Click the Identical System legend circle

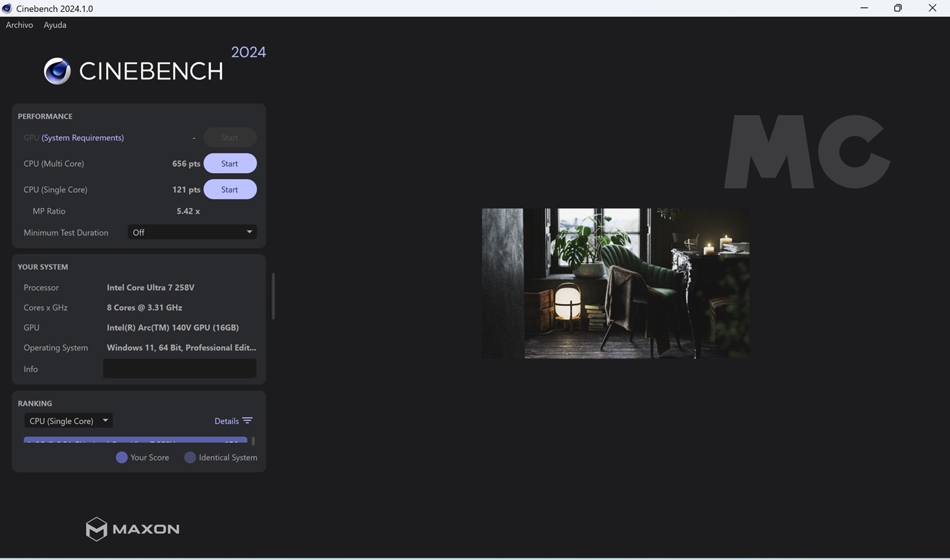coord(190,457)
